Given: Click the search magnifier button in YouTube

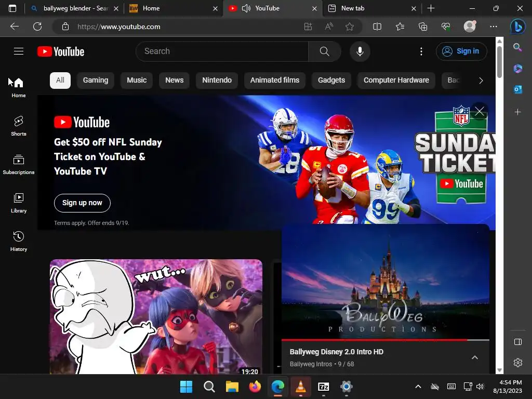Looking at the screenshot, I should [324, 51].
